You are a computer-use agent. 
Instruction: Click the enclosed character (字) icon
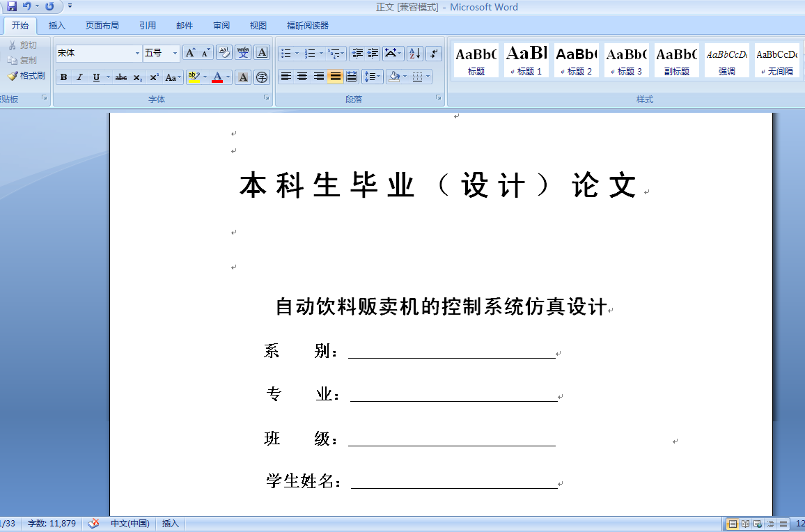point(262,77)
